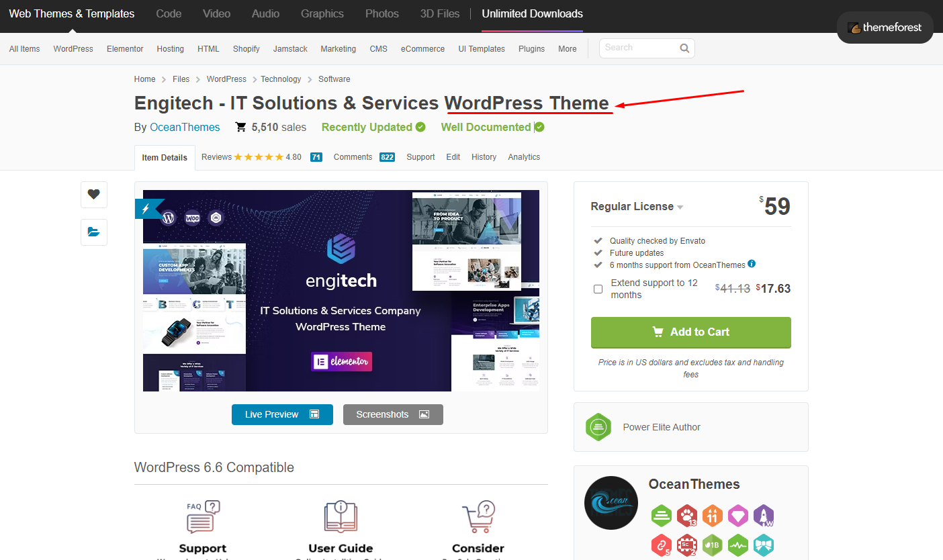Click the green pulse line badge
Screen dimensions: 943x560
pos(738,545)
